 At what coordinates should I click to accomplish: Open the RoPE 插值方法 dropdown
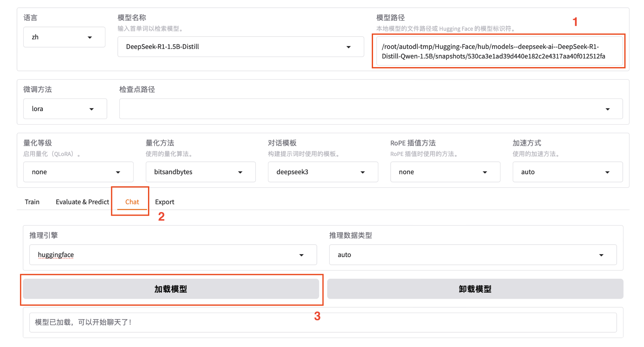(x=445, y=172)
